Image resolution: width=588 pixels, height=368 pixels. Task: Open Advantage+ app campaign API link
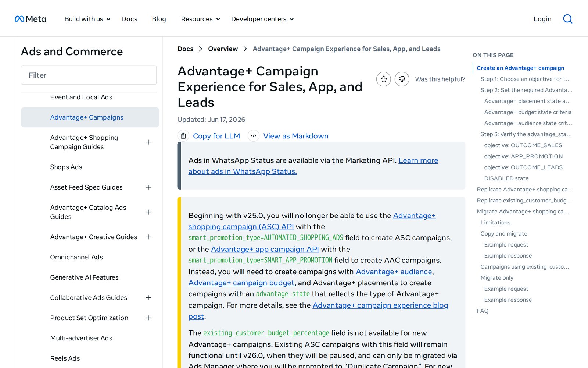[265, 249]
